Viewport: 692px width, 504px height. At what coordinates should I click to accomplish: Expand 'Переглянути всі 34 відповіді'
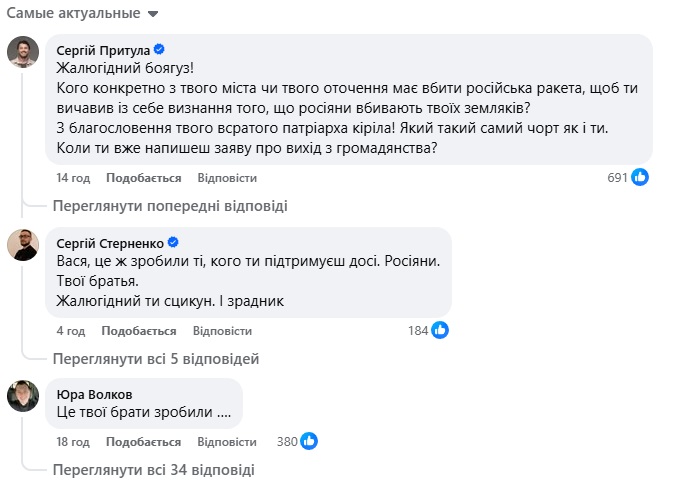tap(154, 469)
